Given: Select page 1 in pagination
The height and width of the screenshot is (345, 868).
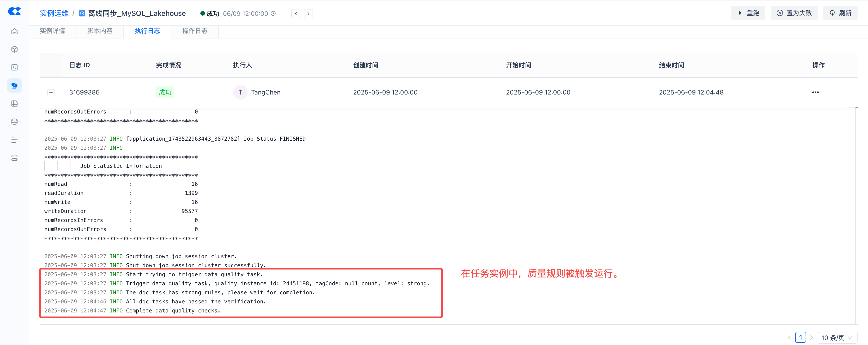Looking at the screenshot, I should (800, 337).
